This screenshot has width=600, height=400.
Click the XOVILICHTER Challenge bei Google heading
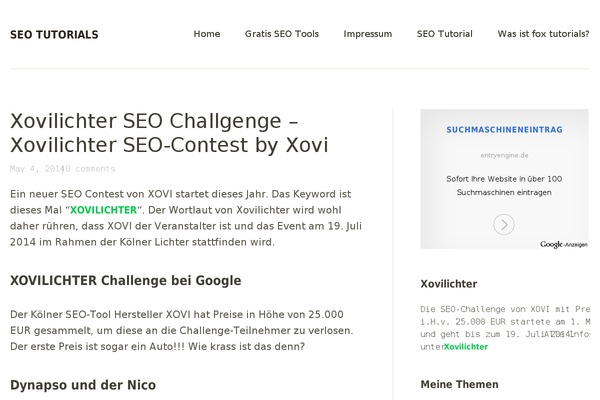tap(126, 281)
